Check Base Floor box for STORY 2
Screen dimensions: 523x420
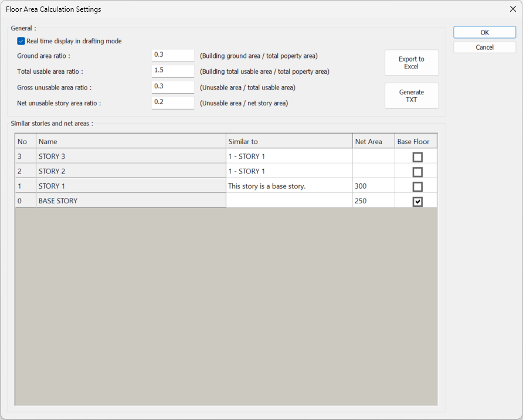[417, 172]
